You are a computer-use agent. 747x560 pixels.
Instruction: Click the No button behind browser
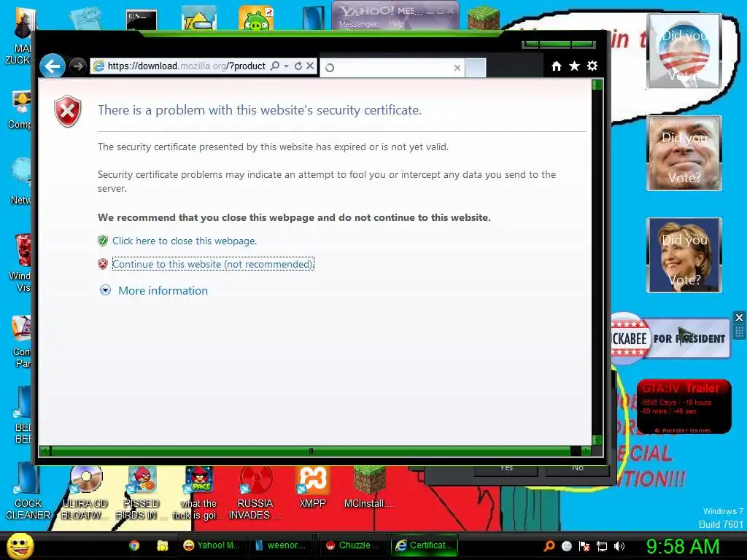pyautogui.click(x=578, y=469)
